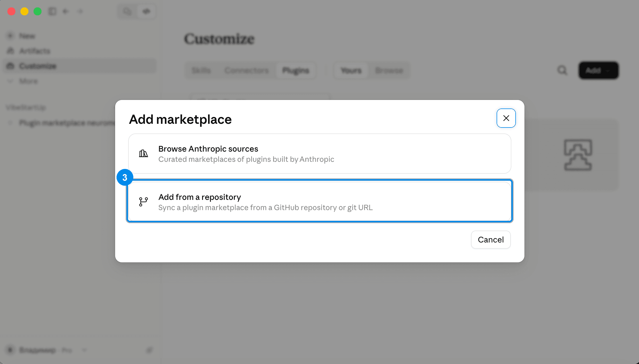639x364 pixels.
Task: Go back with left arrow
Action: pos(66,11)
